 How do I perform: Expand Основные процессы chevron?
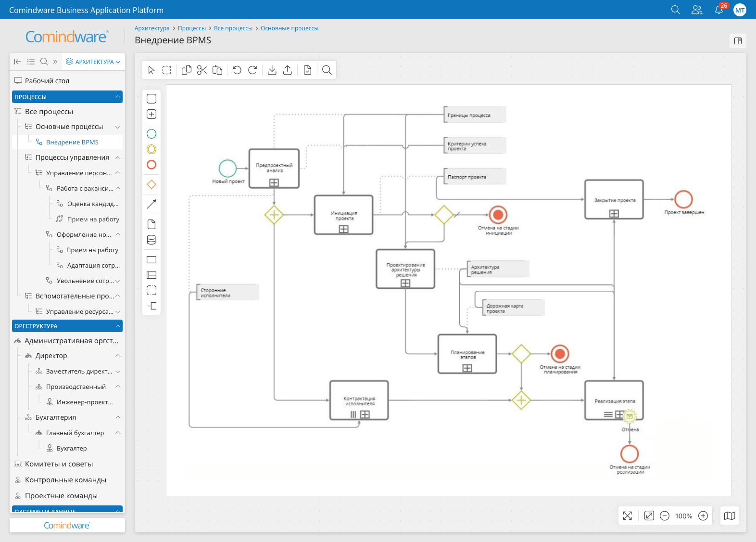pyautogui.click(x=118, y=127)
